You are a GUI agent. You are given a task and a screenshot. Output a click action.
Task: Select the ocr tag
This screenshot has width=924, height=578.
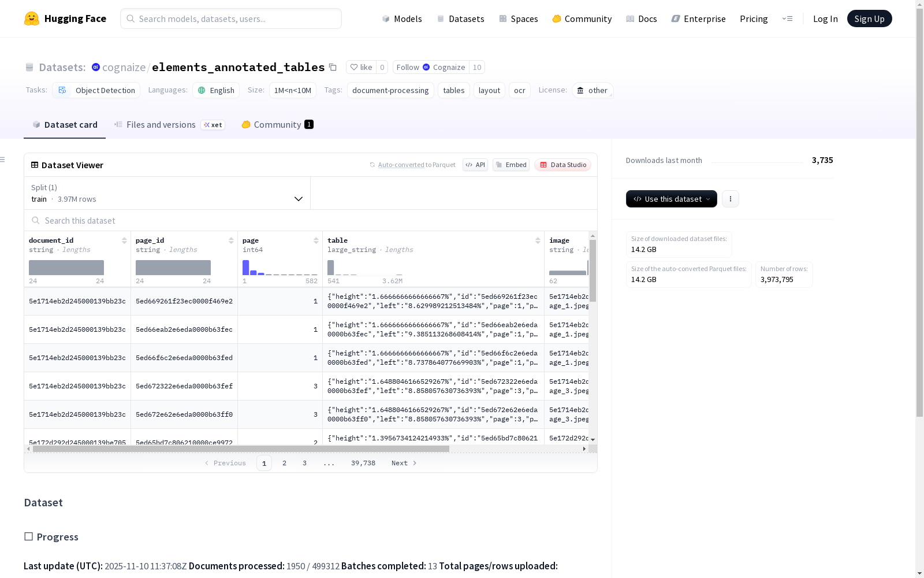(x=520, y=90)
